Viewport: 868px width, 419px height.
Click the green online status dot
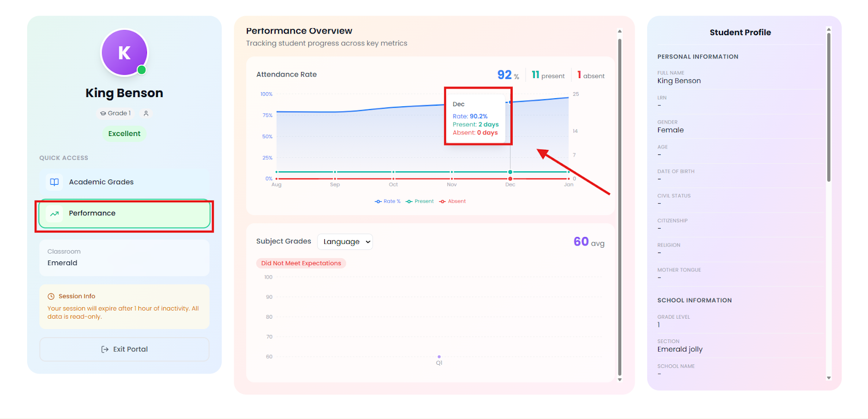(x=142, y=70)
